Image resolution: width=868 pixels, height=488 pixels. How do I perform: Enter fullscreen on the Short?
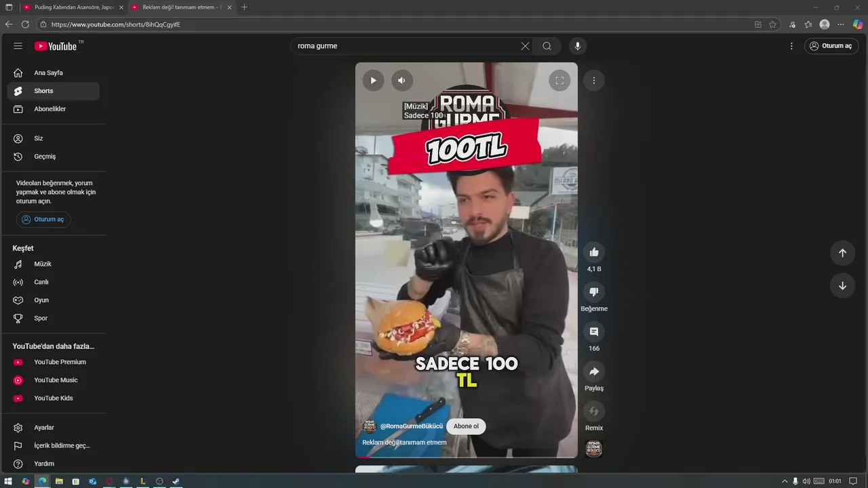coord(559,81)
